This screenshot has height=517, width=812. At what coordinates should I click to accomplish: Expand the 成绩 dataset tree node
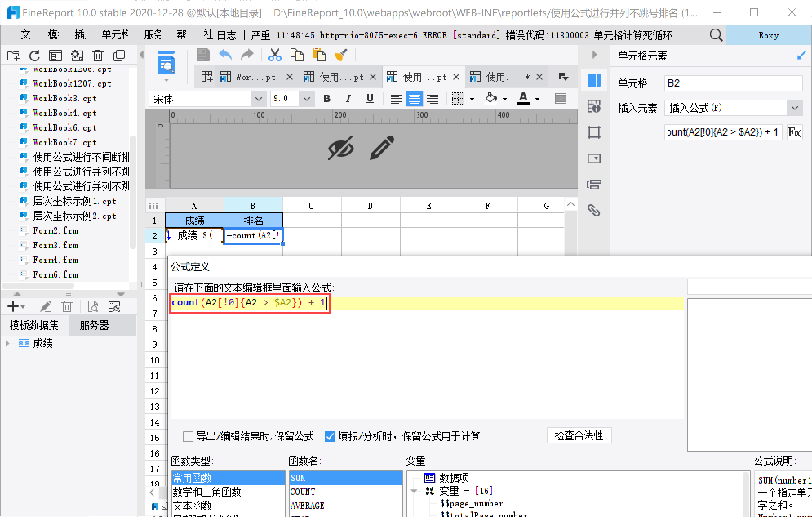click(7, 343)
